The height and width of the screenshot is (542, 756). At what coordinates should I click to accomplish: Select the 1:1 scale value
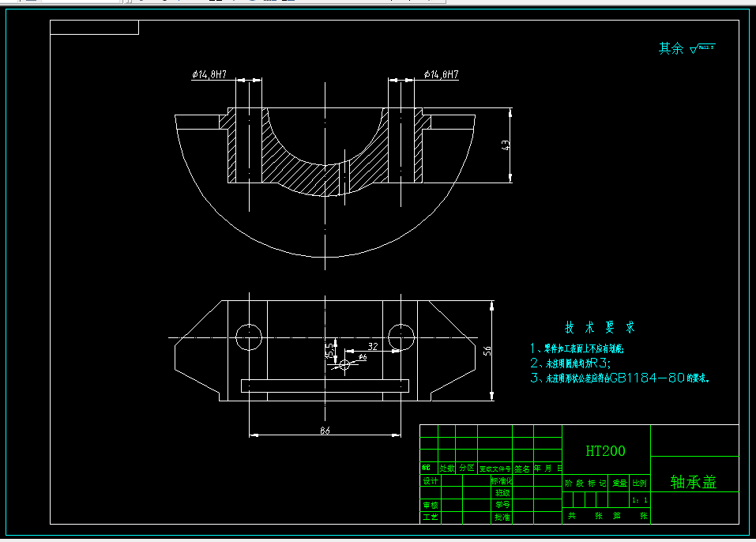pos(640,501)
